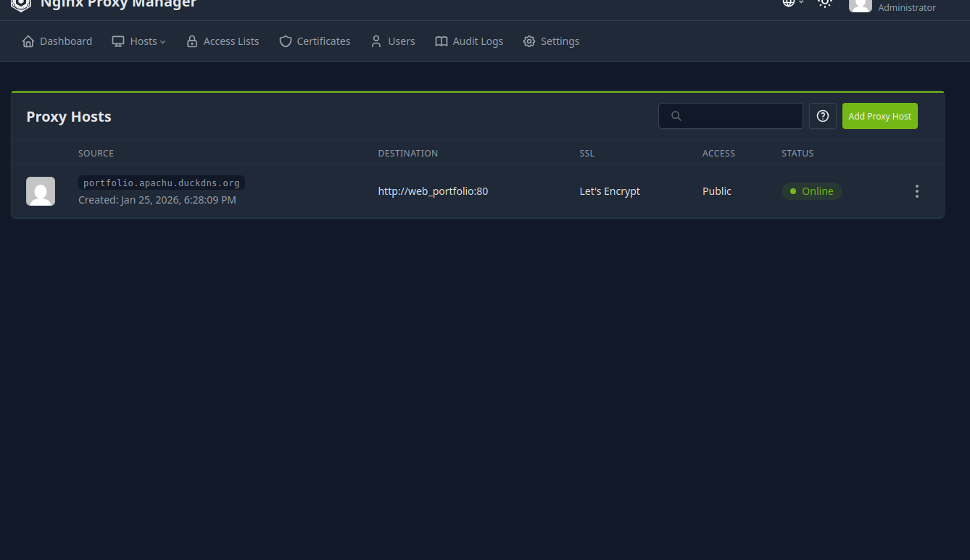Click the Source column header
970x560 pixels.
click(x=96, y=154)
